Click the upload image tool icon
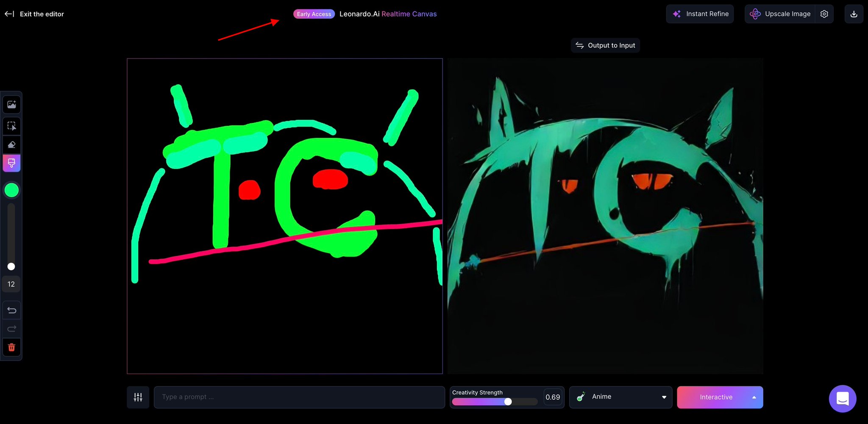The width and height of the screenshot is (868, 424). [x=11, y=105]
